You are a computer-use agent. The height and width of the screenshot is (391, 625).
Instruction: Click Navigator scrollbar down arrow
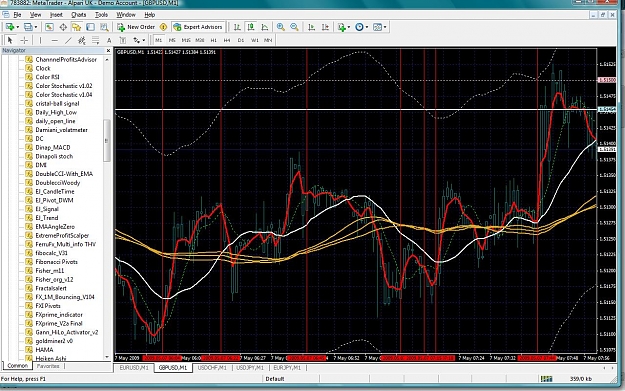coord(107,357)
